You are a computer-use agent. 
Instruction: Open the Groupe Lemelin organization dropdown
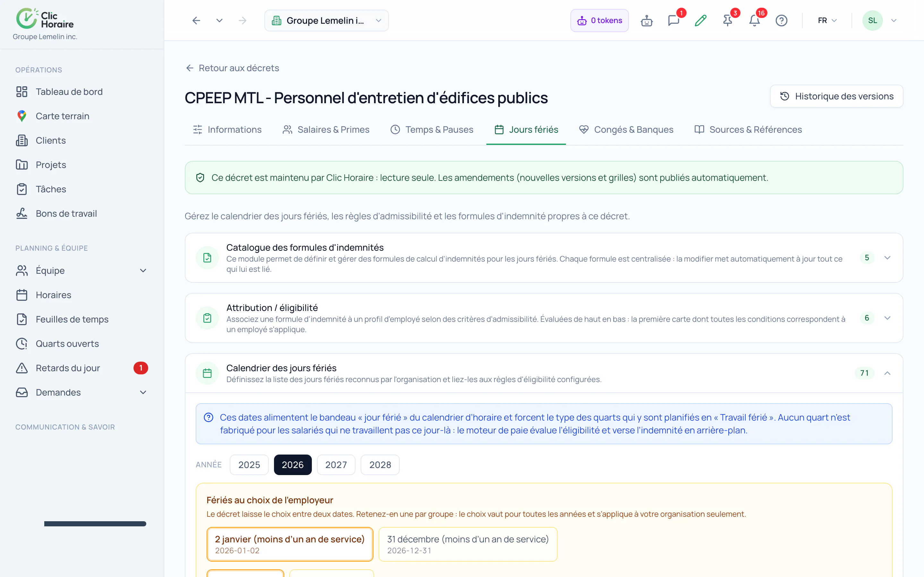(x=327, y=21)
